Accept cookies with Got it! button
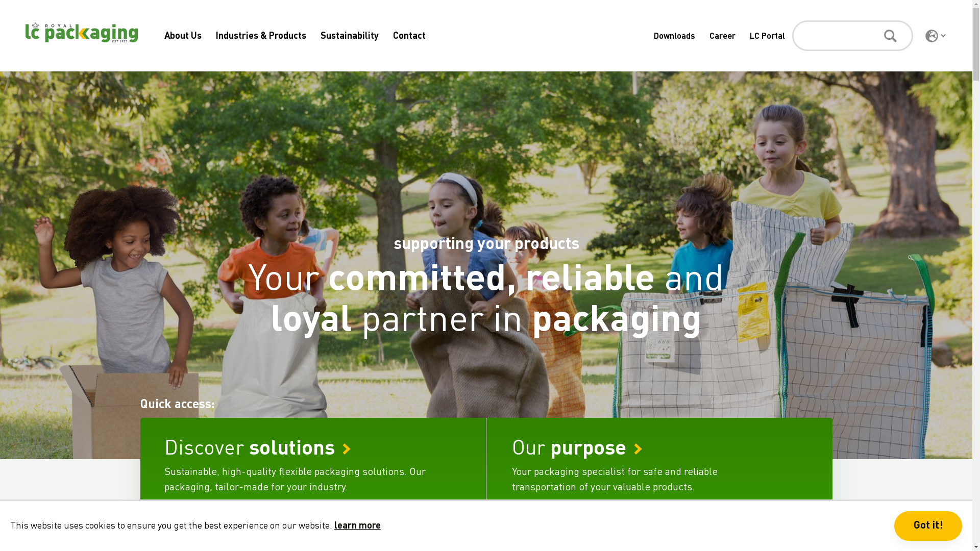 pos(928,526)
